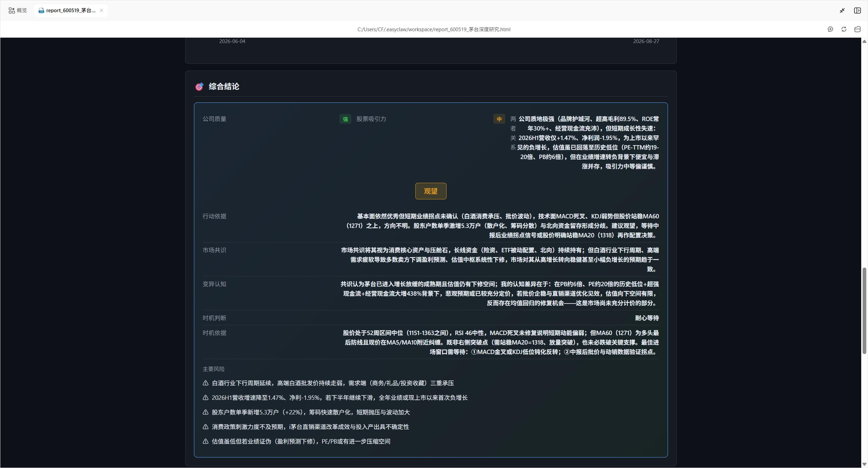This screenshot has width=868, height=468.
Task: Click the 股票吸引力 label
Action: (x=371, y=119)
